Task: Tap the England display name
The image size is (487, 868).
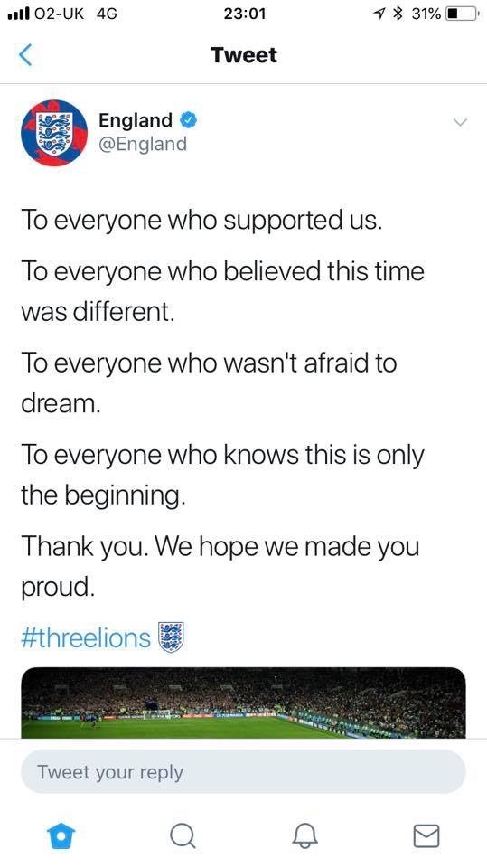Action: coord(136,119)
